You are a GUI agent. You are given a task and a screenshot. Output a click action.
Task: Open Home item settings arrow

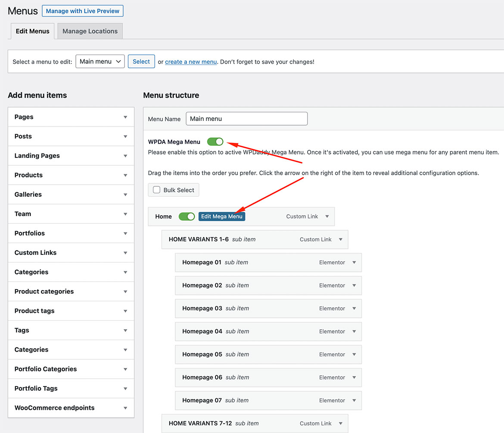coord(327,216)
